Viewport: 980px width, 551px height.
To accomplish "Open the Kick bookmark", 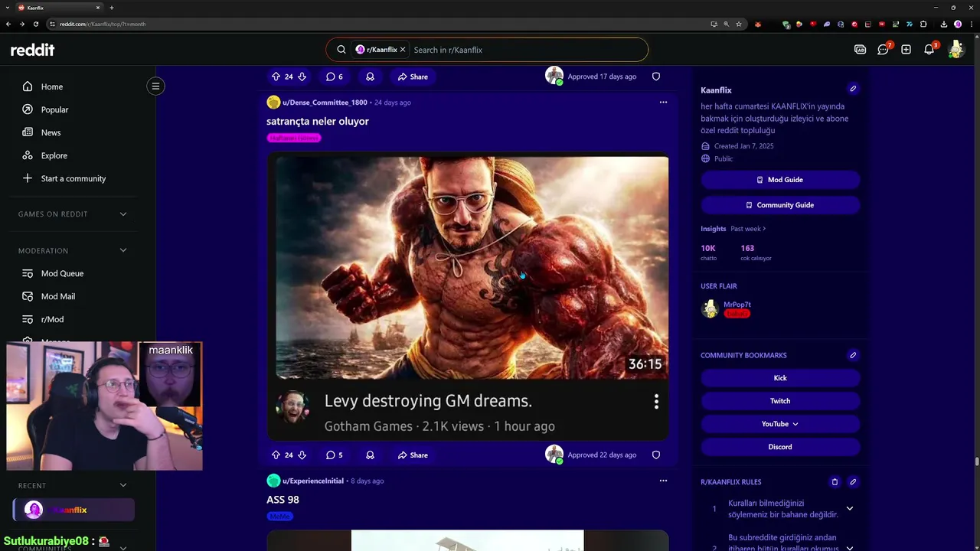I will [780, 378].
